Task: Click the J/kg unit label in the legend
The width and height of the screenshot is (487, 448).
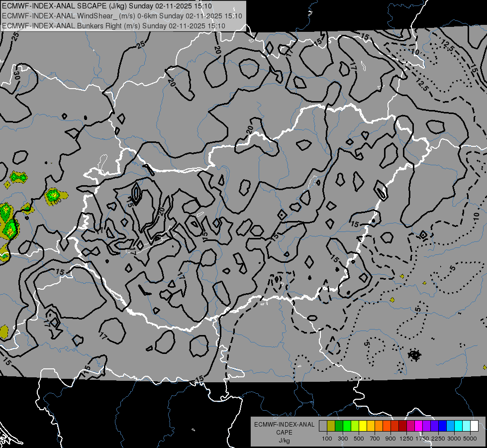Action: pyautogui.click(x=284, y=441)
